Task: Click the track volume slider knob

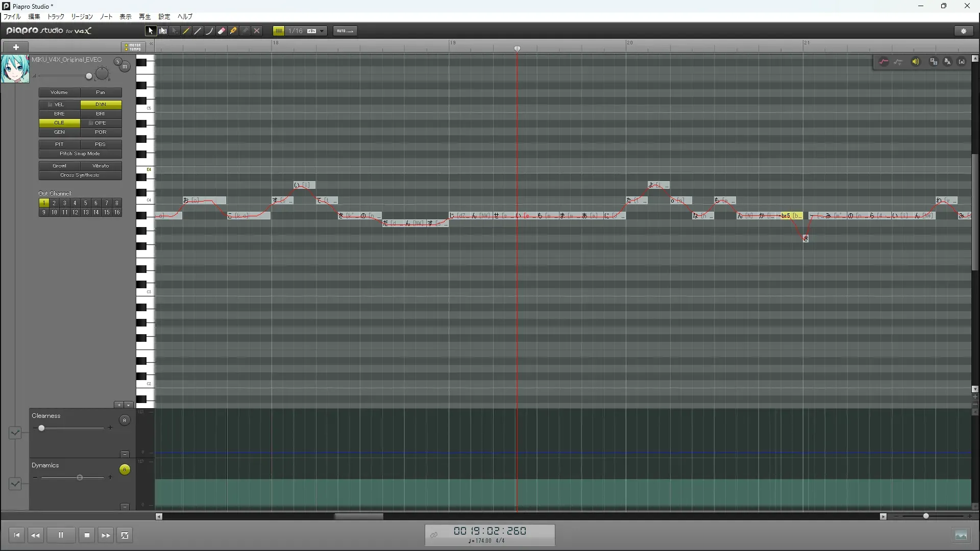Action: [x=89, y=77]
